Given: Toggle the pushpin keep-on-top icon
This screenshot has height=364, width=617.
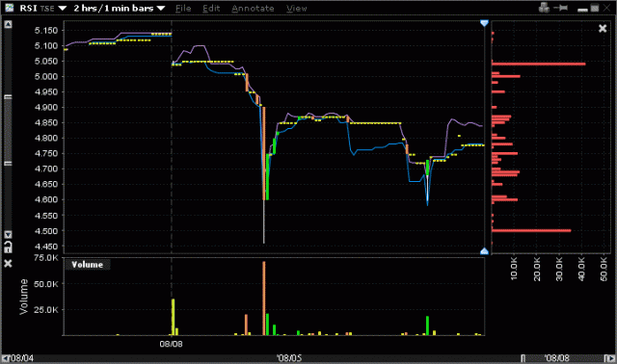Looking at the screenshot, I should click(x=561, y=8).
